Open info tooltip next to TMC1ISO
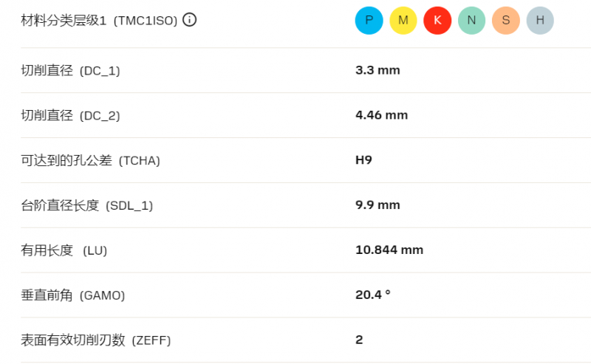 tap(190, 20)
